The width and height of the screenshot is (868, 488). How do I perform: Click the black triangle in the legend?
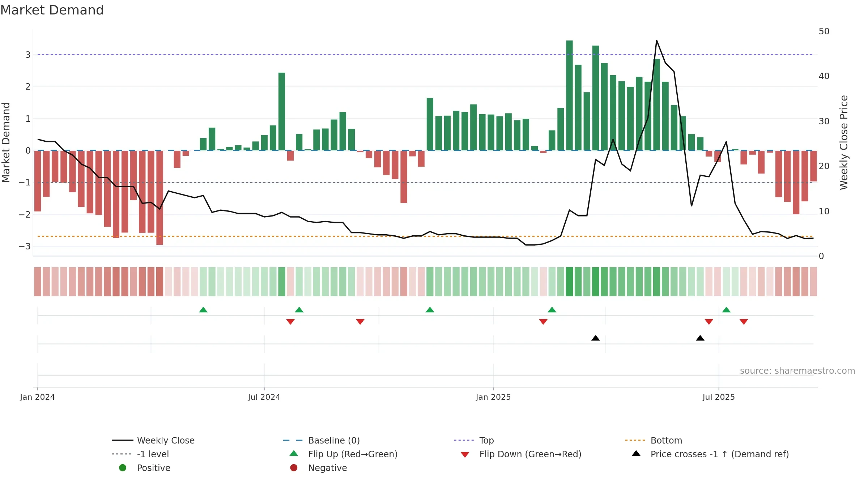(636, 453)
